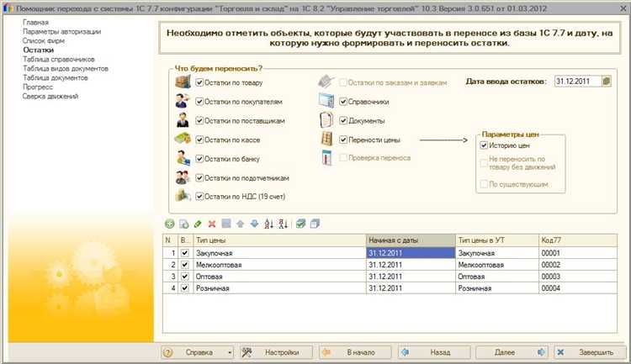This screenshot has width=631, height=364.
Task: Click the green Add row icon
Action: tap(169, 224)
